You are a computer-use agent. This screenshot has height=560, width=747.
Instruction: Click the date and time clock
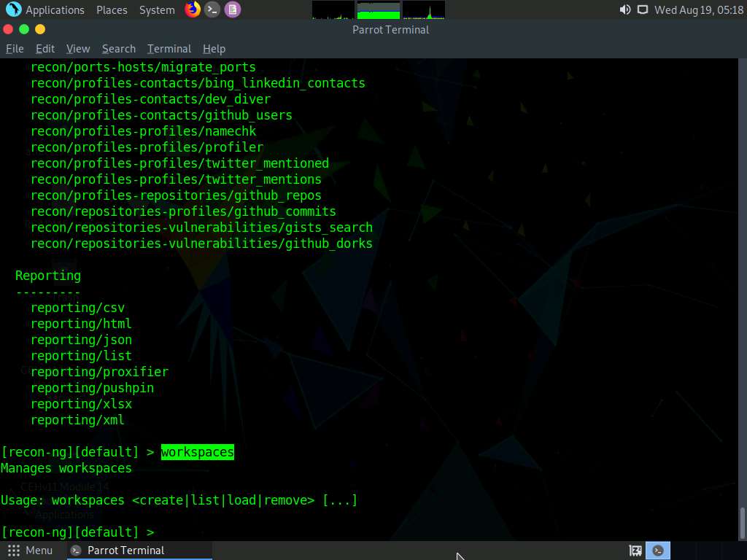pyautogui.click(x=698, y=10)
